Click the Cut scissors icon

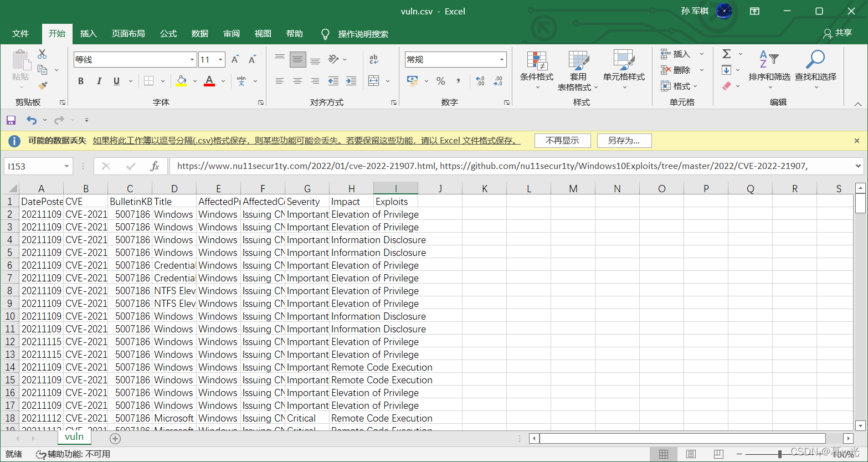(x=42, y=54)
